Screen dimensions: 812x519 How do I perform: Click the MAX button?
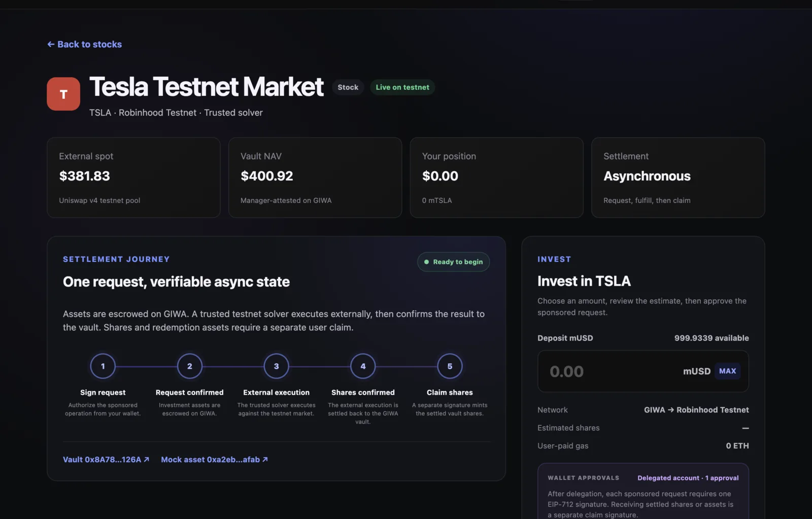tap(727, 371)
